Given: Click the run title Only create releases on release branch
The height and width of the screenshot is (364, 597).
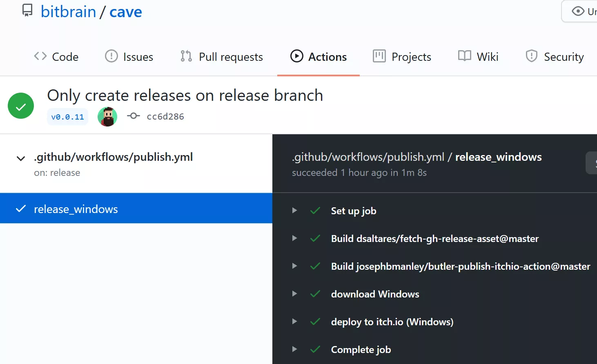Looking at the screenshot, I should click(185, 95).
